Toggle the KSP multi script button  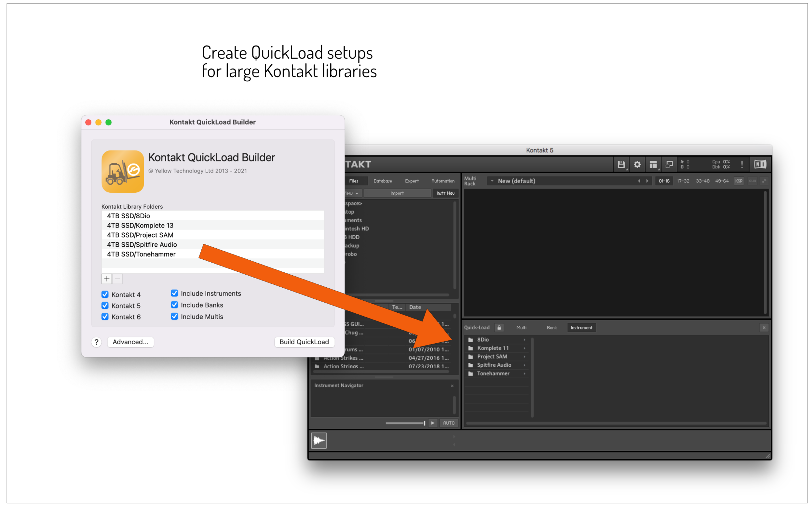click(739, 181)
